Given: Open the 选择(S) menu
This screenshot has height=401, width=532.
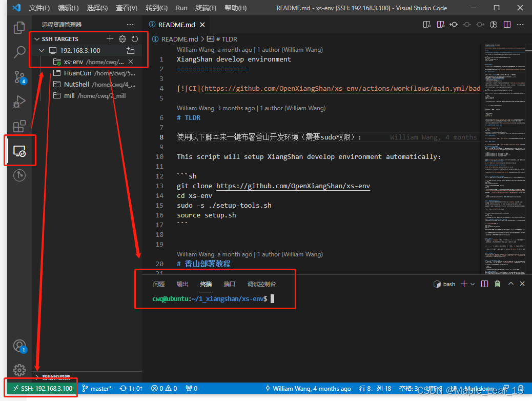Looking at the screenshot, I should click(x=97, y=8).
